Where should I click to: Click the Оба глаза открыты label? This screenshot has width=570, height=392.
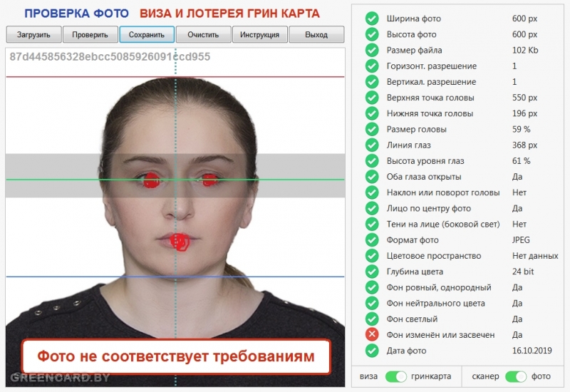point(424,177)
